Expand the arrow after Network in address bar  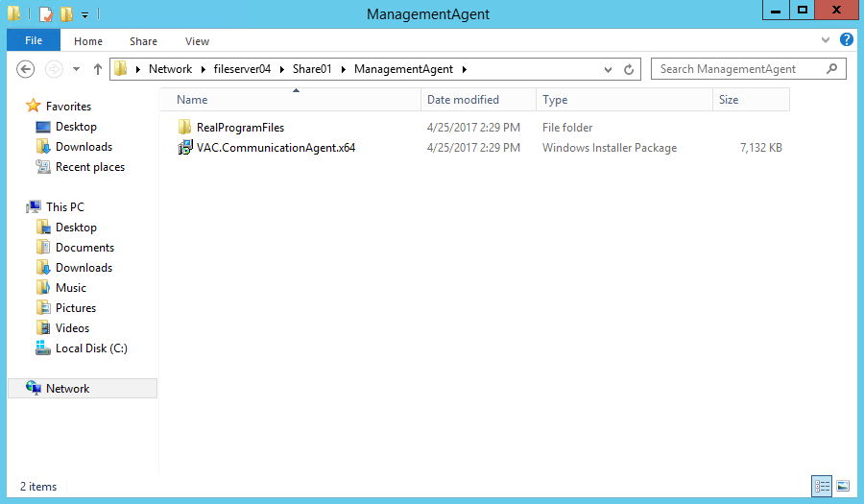point(203,69)
